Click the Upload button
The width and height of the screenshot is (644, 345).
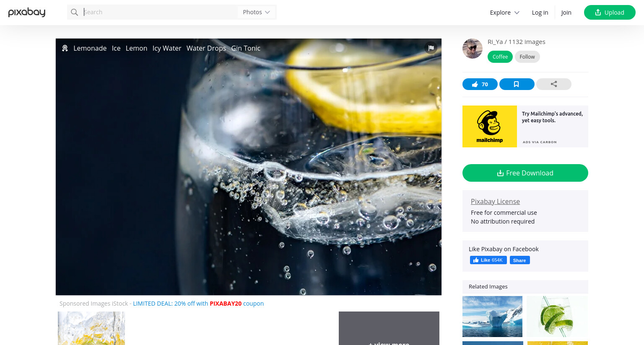(x=610, y=13)
